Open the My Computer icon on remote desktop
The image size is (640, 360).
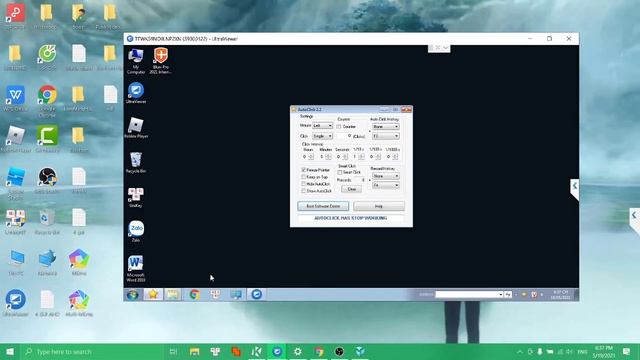[x=136, y=60]
